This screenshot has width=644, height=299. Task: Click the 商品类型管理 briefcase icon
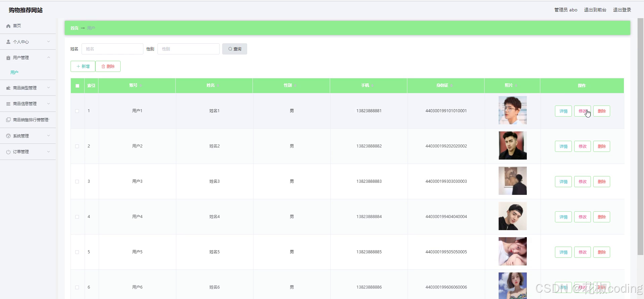pyautogui.click(x=8, y=88)
